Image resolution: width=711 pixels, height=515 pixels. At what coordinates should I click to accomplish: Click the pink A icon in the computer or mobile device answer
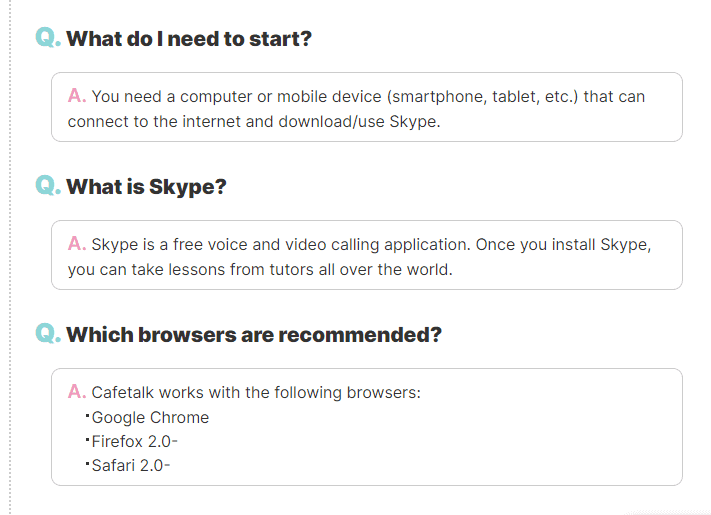(x=77, y=96)
